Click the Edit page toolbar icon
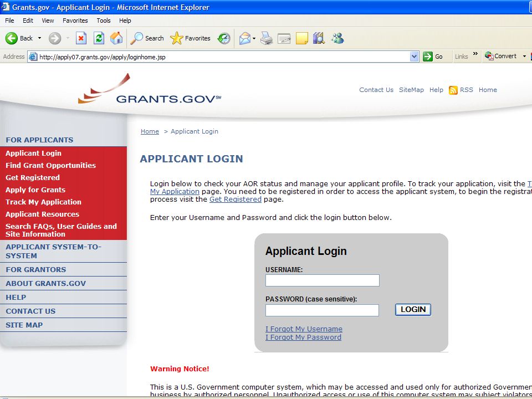 point(284,38)
